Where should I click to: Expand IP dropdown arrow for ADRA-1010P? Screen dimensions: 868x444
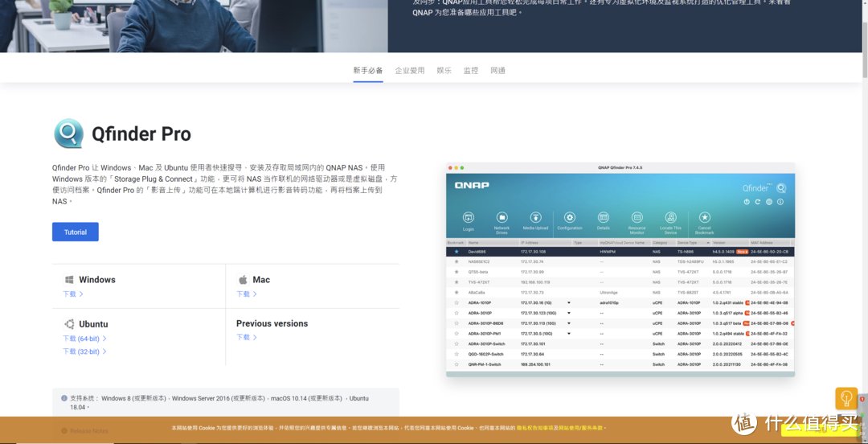[568, 302]
